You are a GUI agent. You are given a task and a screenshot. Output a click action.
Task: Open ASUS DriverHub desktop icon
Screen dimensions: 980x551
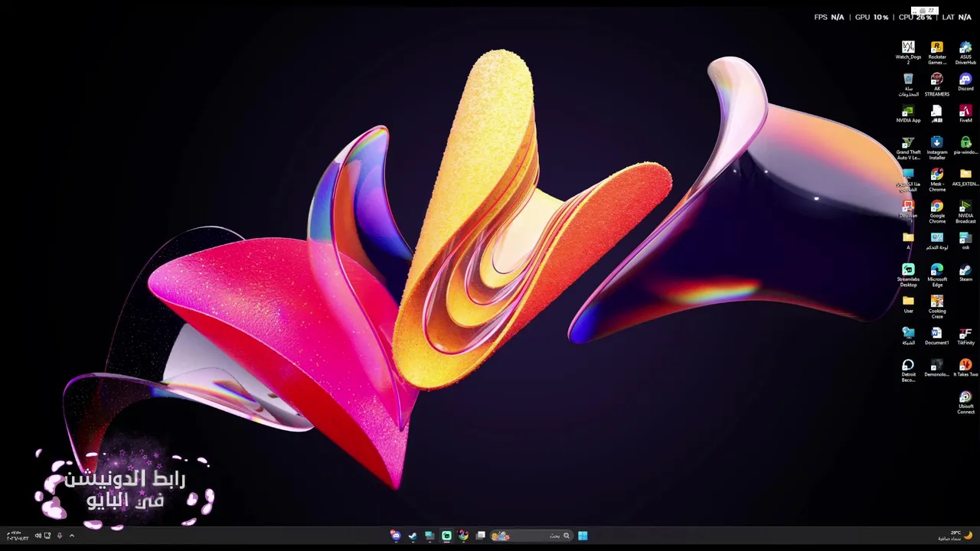tap(965, 53)
